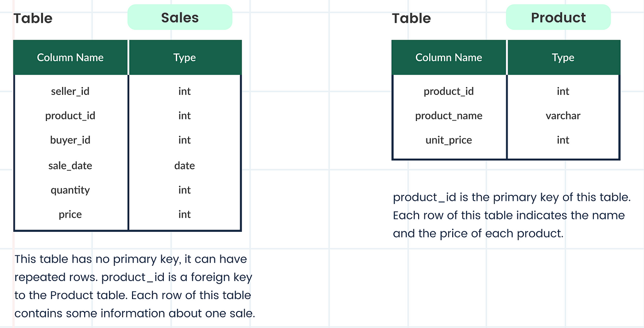Screen dimensions: 644x328
Task: Click the Sales table description paragraph
Action: [x=134, y=286]
